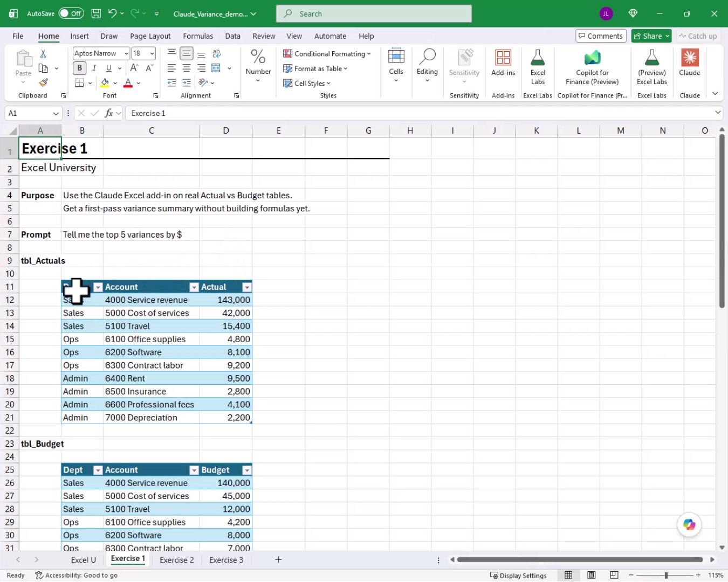The height and width of the screenshot is (582, 728).
Task: Click the Borders icon
Action: (x=79, y=83)
